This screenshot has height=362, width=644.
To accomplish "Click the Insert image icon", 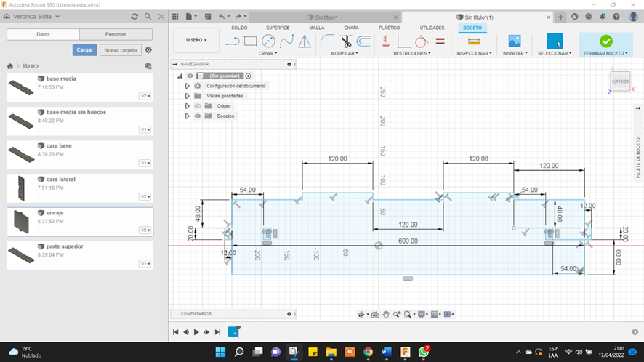I will click(x=514, y=41).
